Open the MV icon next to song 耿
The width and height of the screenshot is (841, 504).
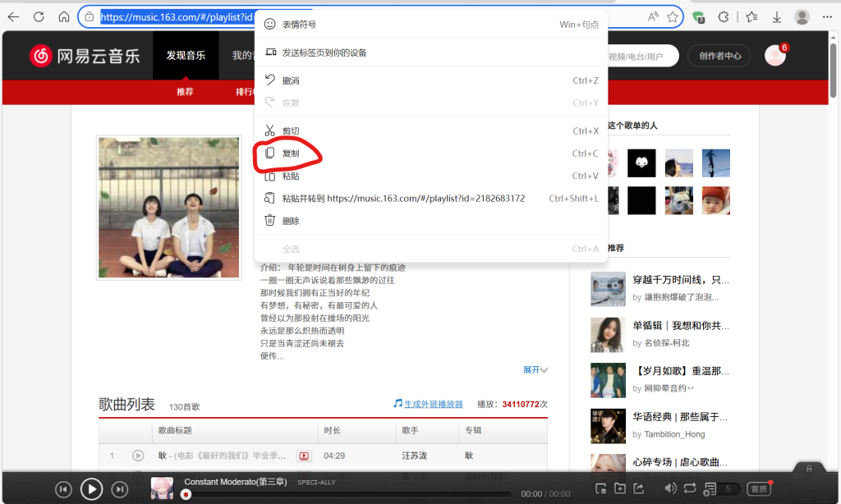pyautogui.click(x=303, y=456)
